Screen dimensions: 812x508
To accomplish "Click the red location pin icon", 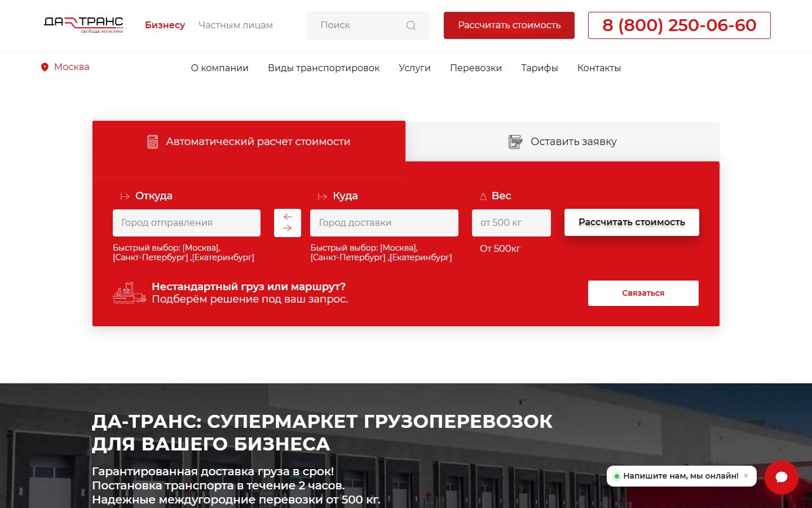I will click(x=45, y=67).
